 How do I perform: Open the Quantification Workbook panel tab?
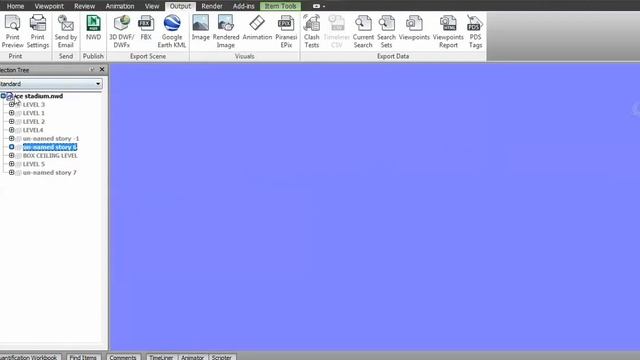30,357
